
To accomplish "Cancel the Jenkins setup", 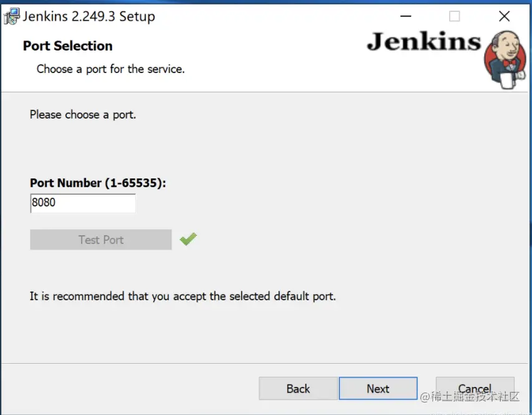I will click(475, 388).
